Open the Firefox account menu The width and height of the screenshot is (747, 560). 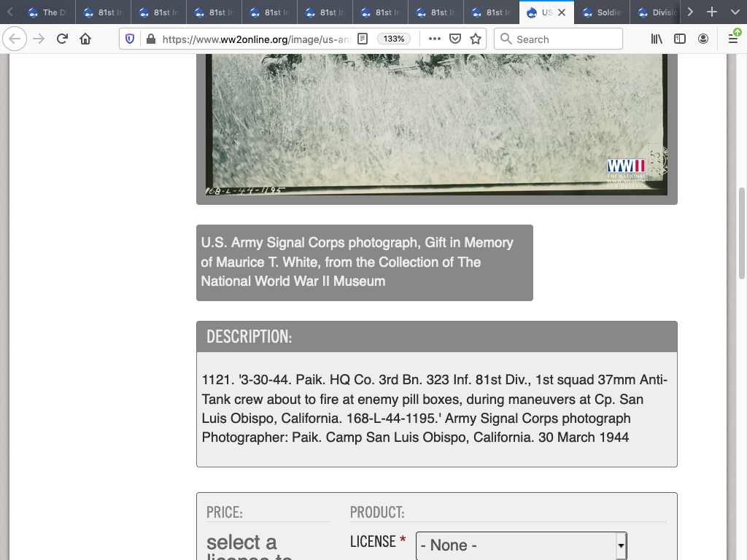pyautogui.click(x=703, y=39)
